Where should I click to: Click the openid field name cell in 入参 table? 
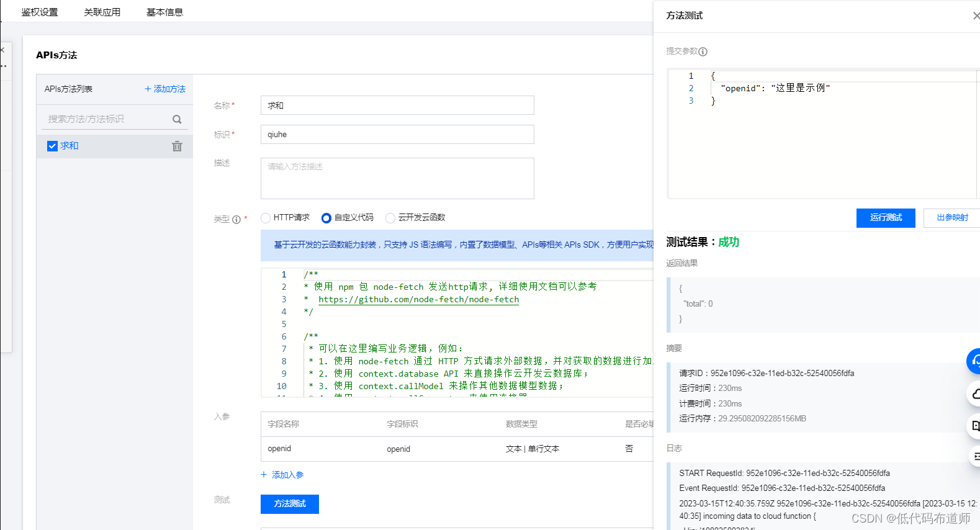click(279, 449)
